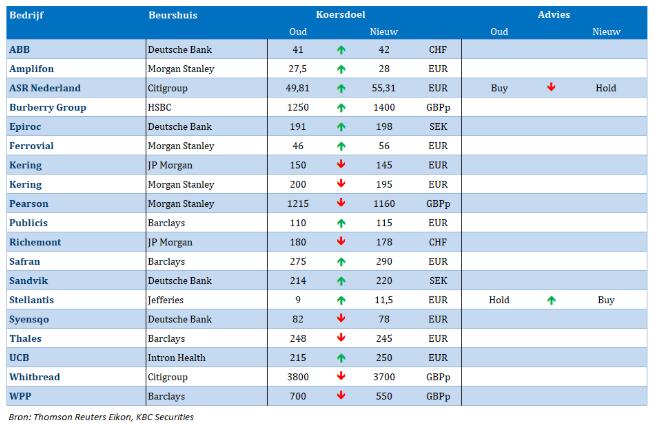
Task: Click the new price target 11,5
Action: [x=383, y=300]
